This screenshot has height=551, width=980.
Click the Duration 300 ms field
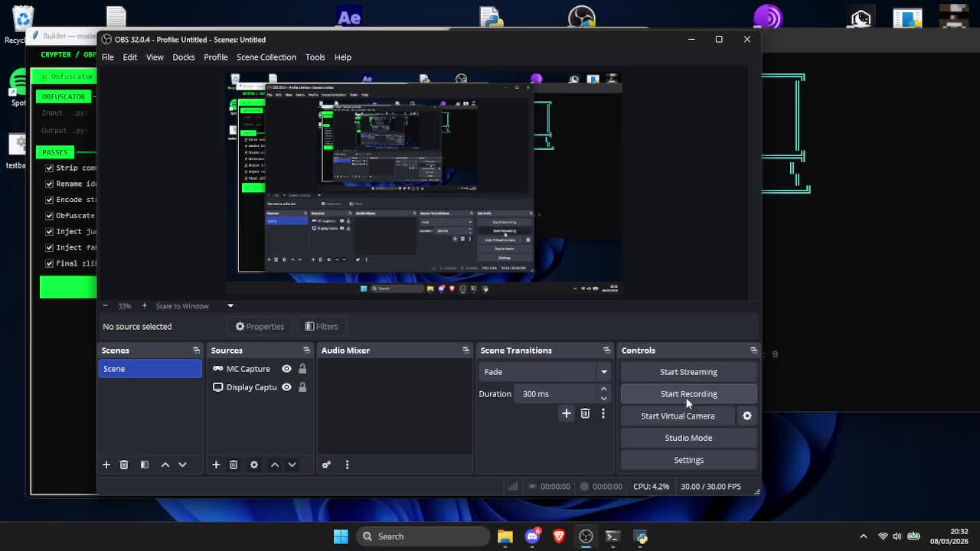click(557, 394)
